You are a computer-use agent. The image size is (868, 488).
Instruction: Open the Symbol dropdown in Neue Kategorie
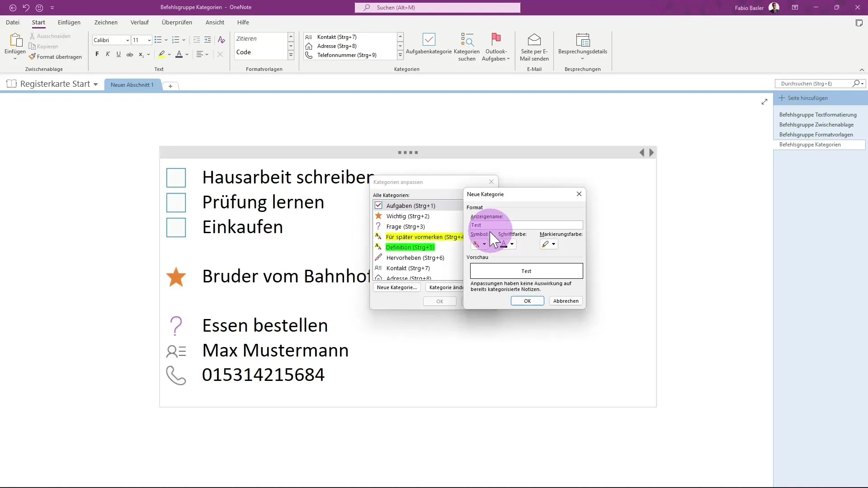click(x=484, y=244)
